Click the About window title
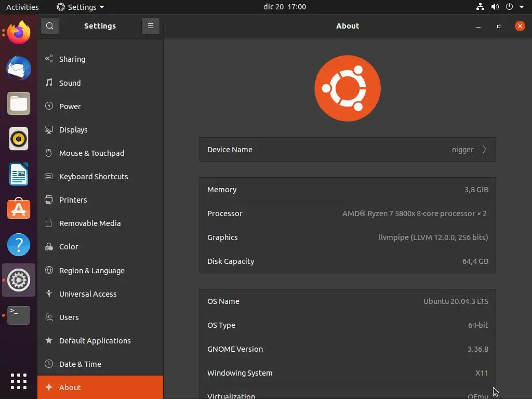 (348, 26)
